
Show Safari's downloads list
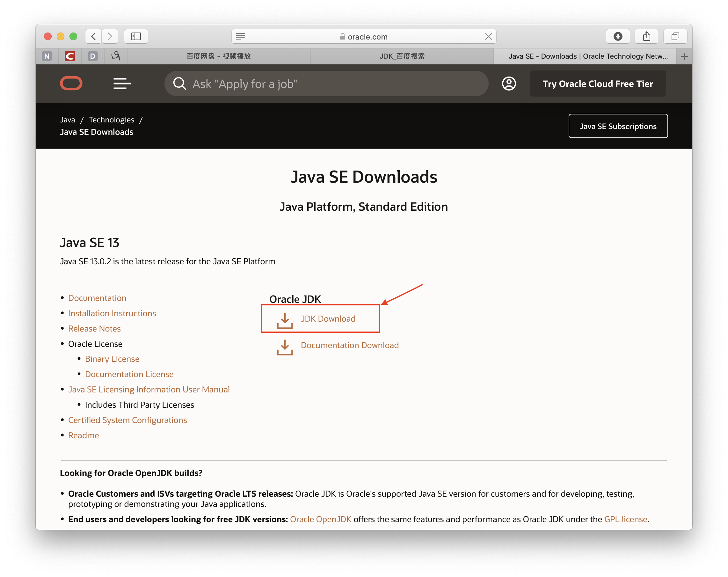point(618,36)
